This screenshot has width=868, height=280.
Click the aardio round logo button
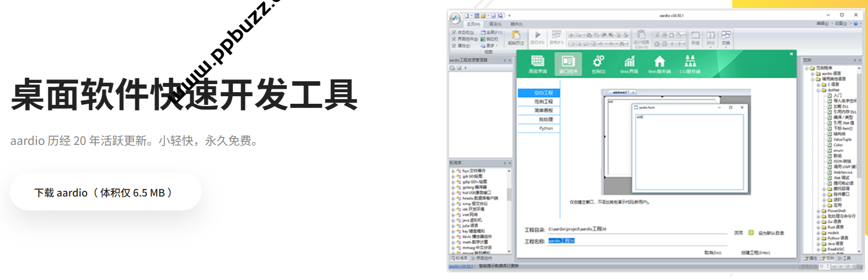coord(455,17)
